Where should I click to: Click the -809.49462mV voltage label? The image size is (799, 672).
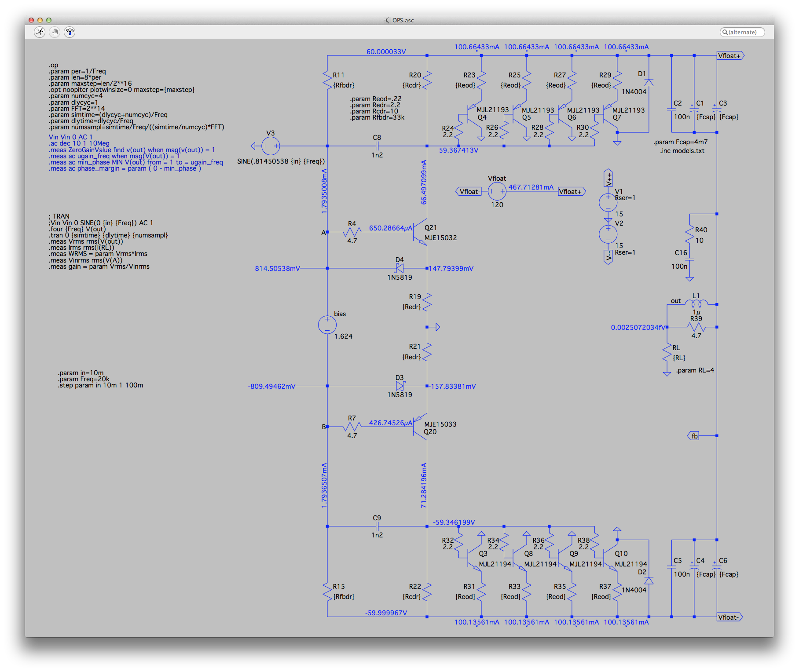[x=271, y=387]
